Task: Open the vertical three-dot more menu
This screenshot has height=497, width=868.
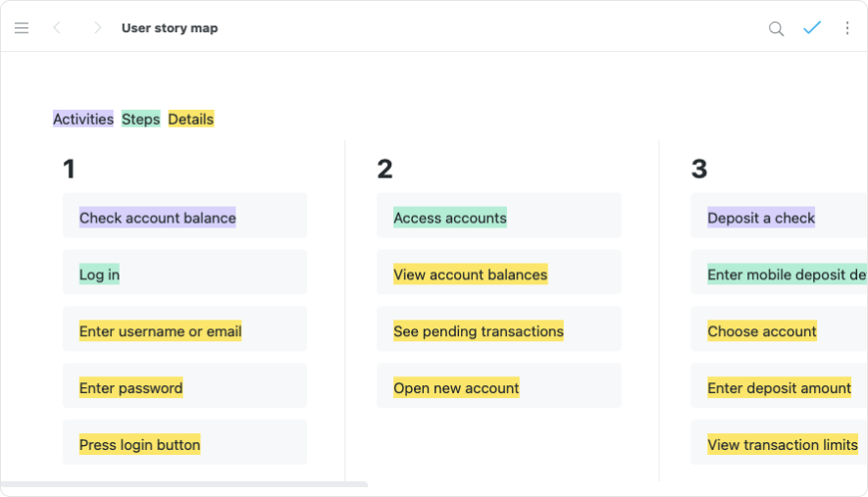Action: 847,28
